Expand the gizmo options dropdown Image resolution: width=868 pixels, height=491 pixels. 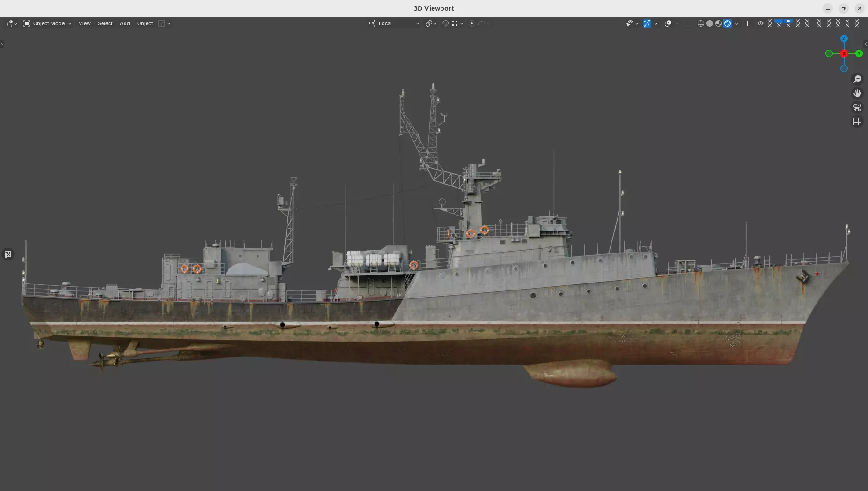(656, 23)
